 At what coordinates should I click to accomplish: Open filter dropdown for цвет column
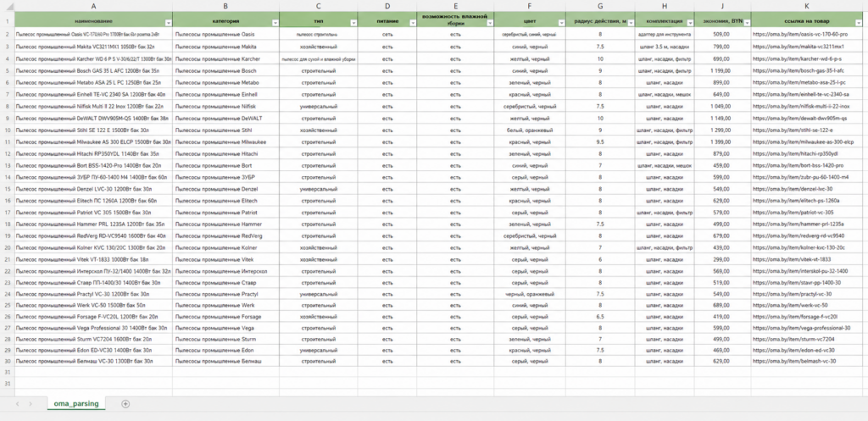coord(562,23)
